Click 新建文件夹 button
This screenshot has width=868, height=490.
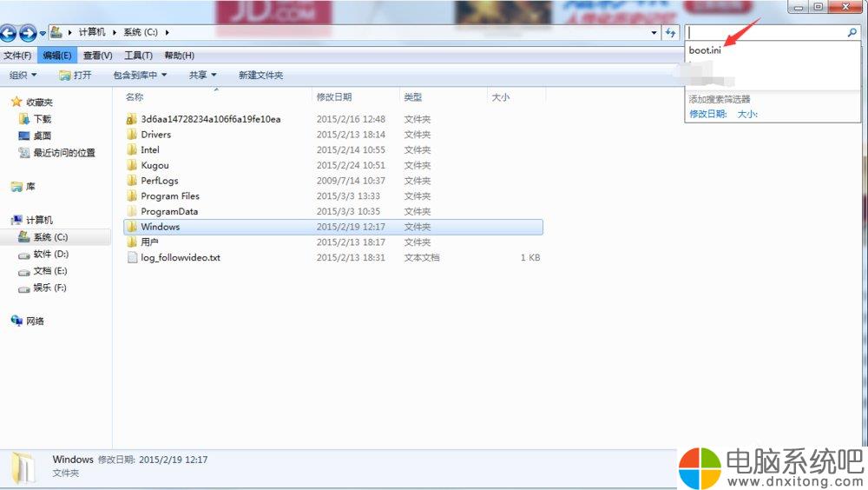[260, 75]
